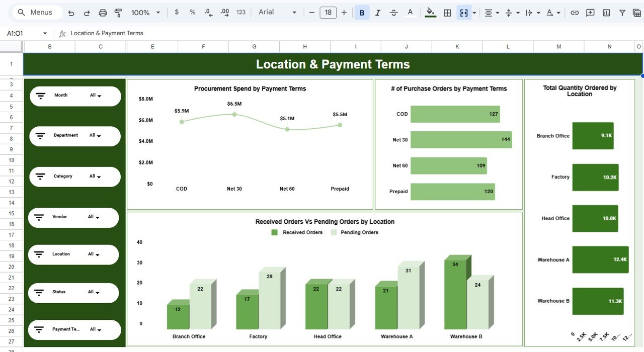
Task: Open the green fill color picker
Action: (430, 12)
